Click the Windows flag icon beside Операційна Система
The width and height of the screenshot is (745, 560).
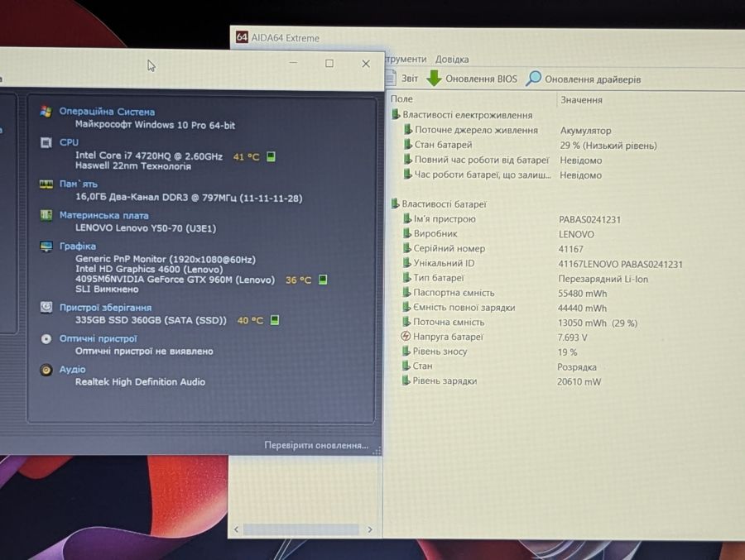tap(46, 112)
